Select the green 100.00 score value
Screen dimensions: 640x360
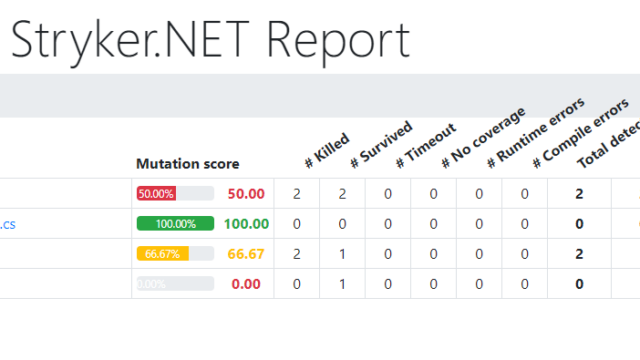click(247, 224)
